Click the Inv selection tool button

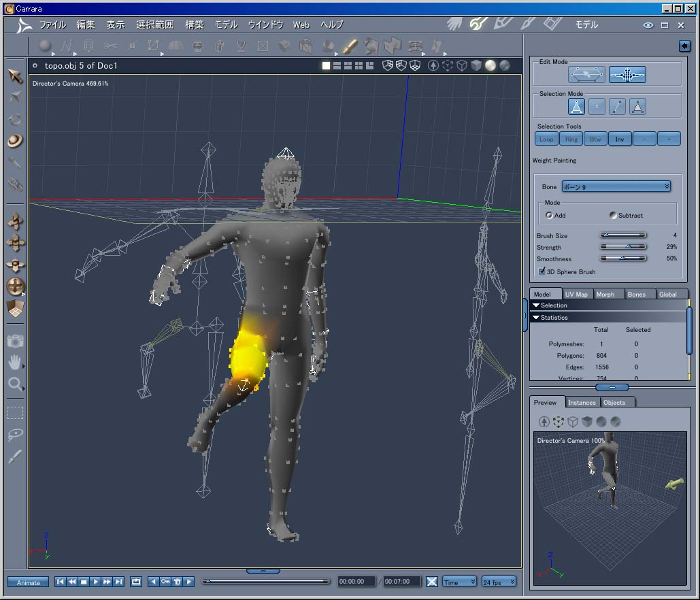(x=619, y=139)
